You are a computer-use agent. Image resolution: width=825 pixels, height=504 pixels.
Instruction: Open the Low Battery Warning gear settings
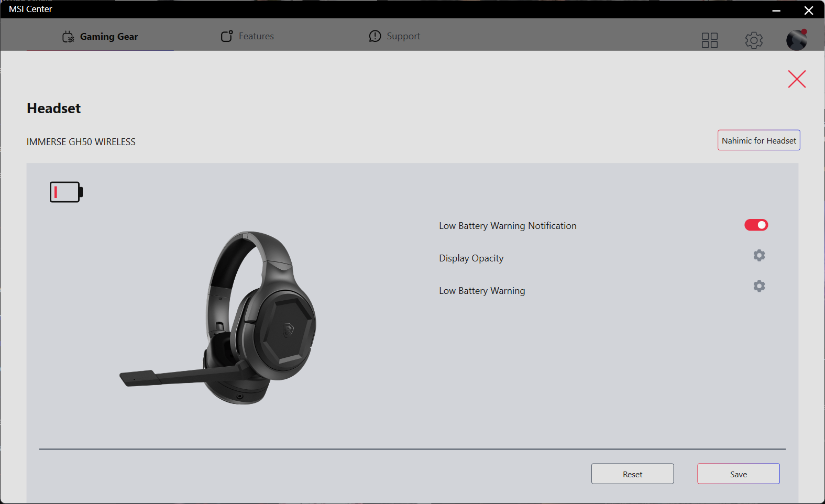(x=758, y=286)
